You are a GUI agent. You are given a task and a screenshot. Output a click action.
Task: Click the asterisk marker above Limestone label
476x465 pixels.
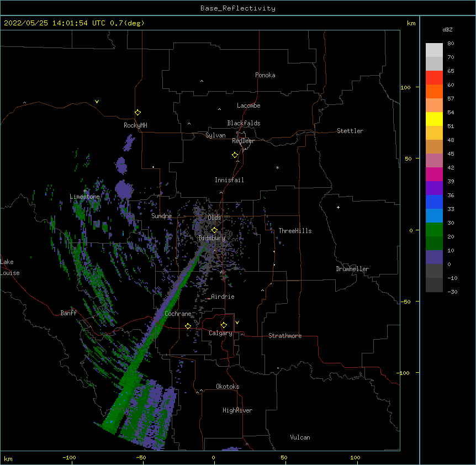tap(85, 191)
